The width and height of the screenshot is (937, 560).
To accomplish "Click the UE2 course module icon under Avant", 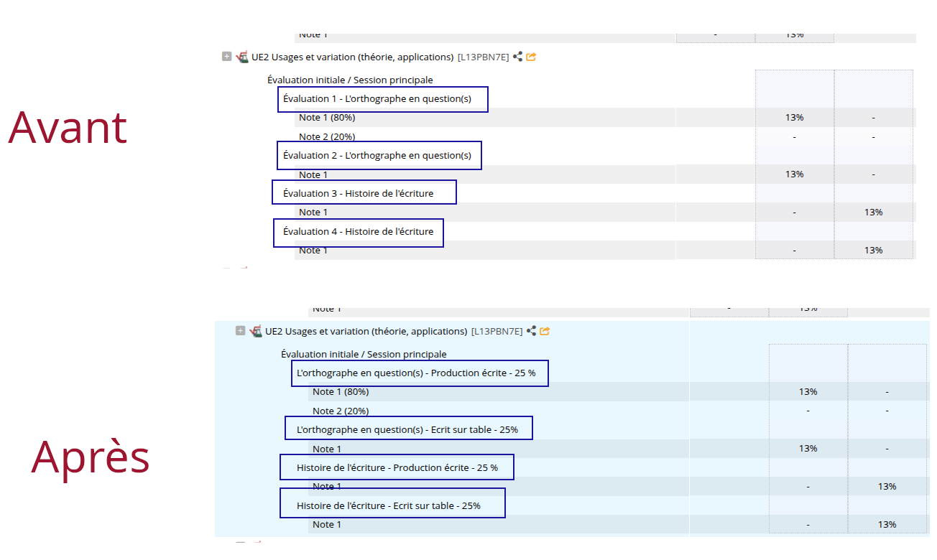I will pos(242,57).
